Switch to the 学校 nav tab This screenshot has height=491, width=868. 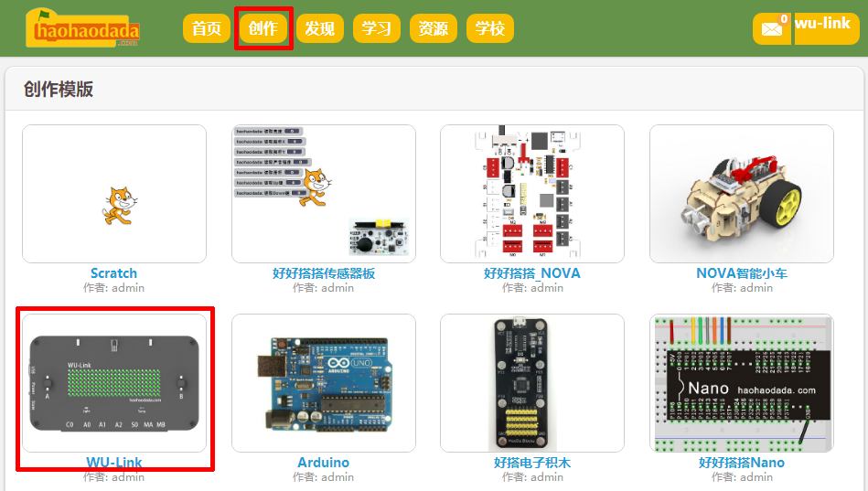coord(490,28)
